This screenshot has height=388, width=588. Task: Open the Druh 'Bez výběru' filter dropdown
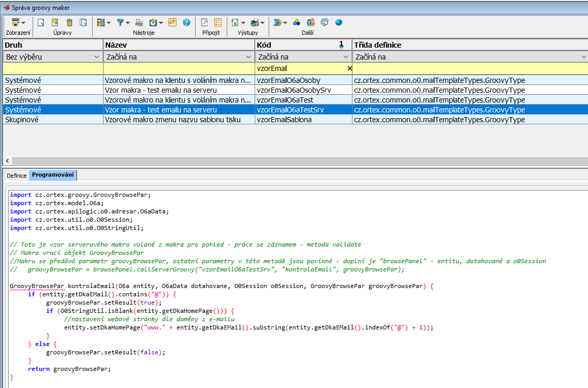(x=96, y=57)
